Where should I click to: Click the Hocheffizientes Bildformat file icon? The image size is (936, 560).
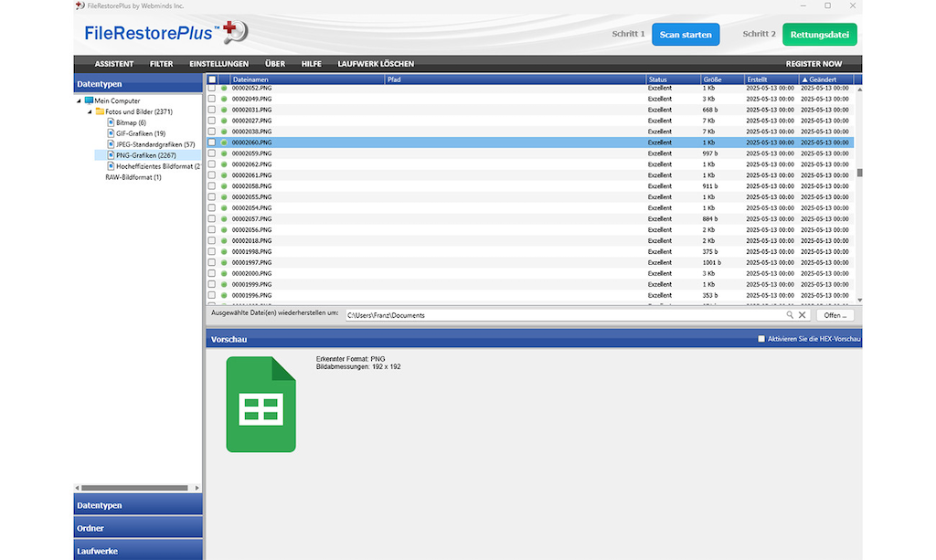click(x=111, y=166)
